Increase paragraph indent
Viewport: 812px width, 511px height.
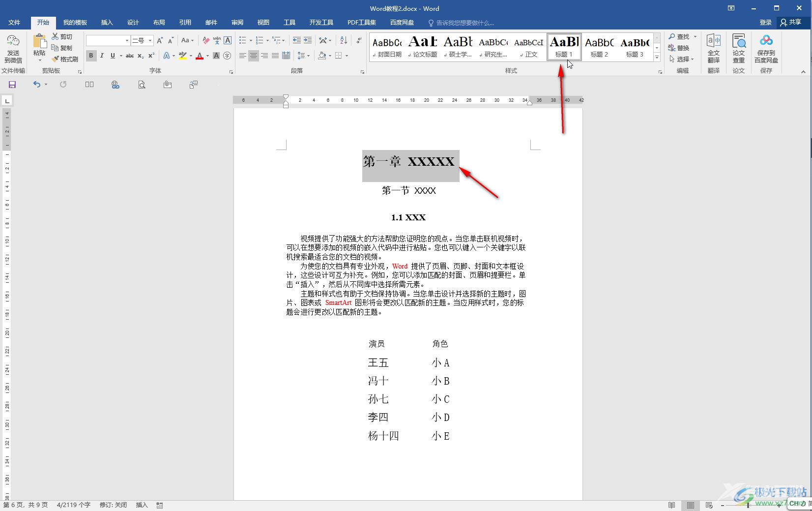tap(308, 40)
